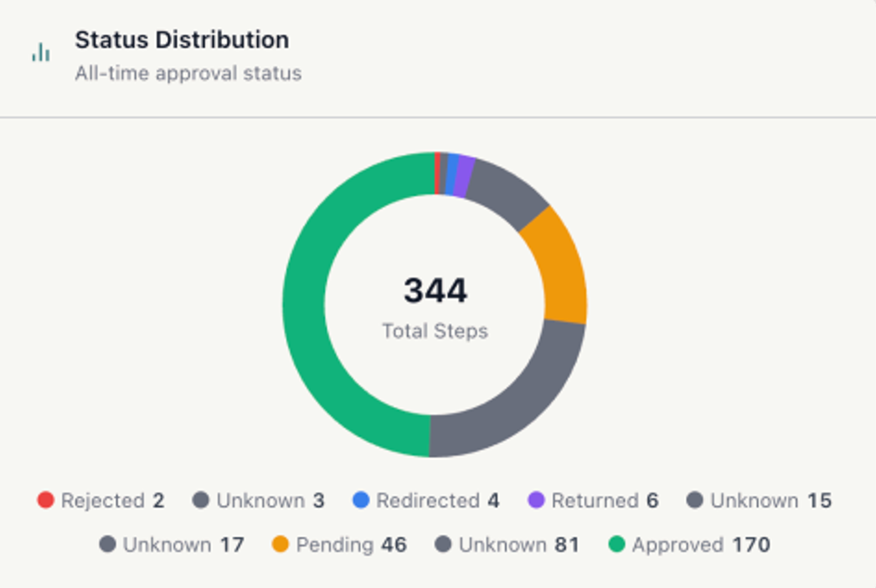Click the thin red Rejected donut slice
This screenshot has height=588, width=876.
point(437,173)
